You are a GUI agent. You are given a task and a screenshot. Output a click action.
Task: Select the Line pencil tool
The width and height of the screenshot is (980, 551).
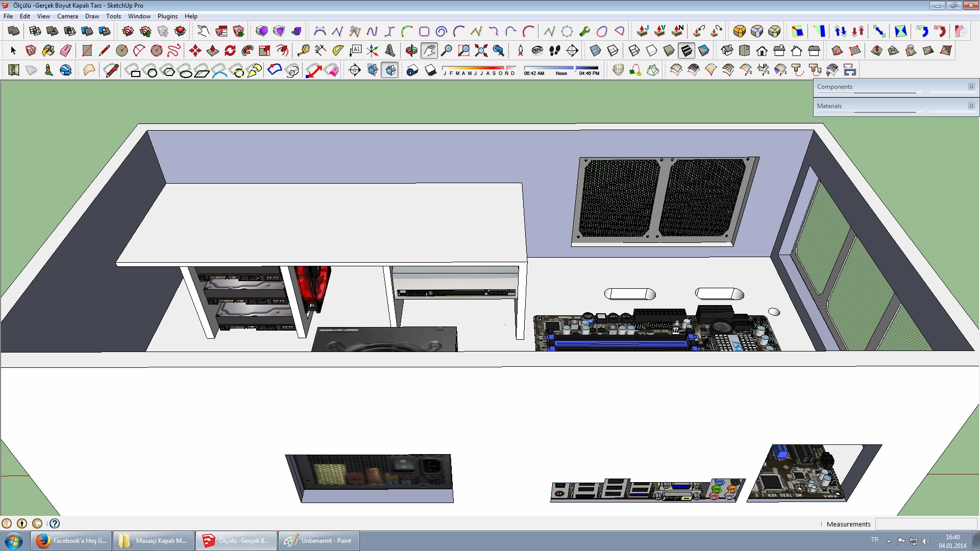coord(105,51)
